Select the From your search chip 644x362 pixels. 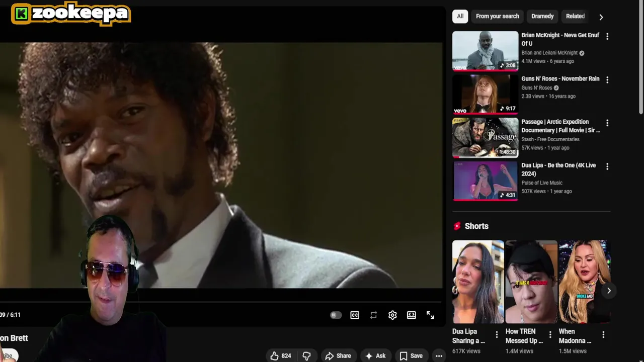click(497, 16)
